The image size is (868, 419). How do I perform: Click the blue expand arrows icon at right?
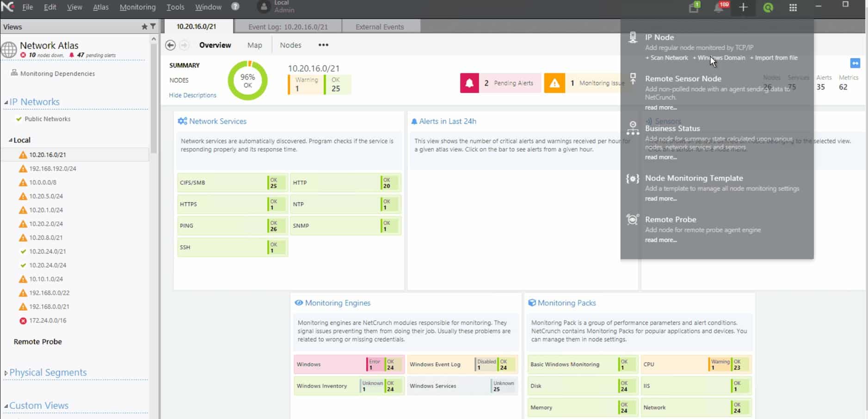855,63
